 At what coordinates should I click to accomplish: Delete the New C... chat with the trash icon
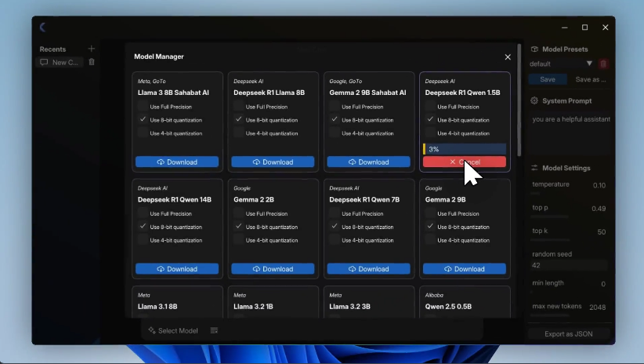point(92,62)
